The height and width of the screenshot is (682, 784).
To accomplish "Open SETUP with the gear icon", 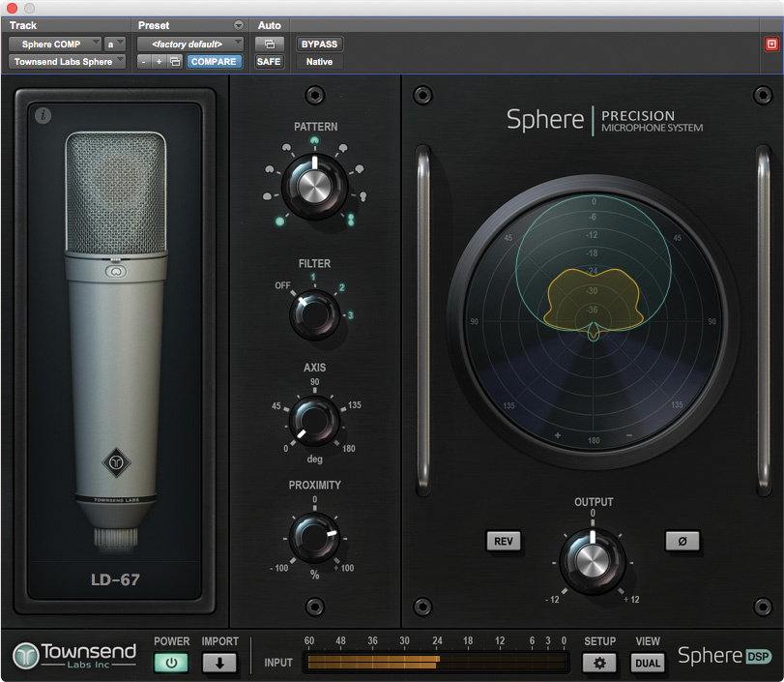I will pos(599,663).
